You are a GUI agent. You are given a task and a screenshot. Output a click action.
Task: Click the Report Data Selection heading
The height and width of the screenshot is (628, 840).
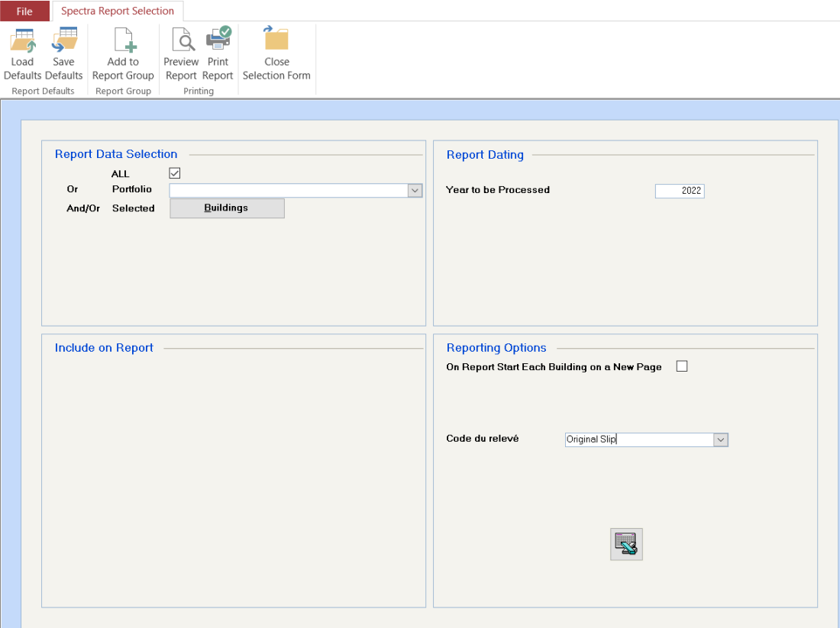coord(116,154)
